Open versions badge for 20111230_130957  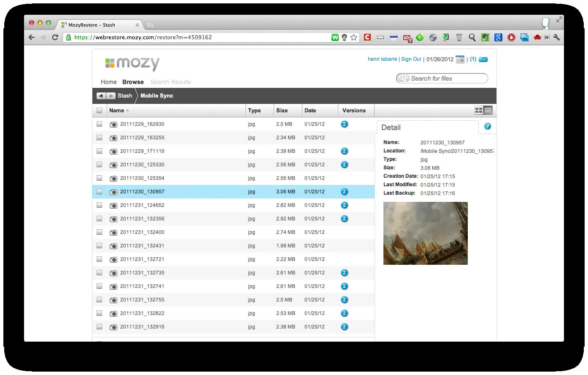pos(344,192)
